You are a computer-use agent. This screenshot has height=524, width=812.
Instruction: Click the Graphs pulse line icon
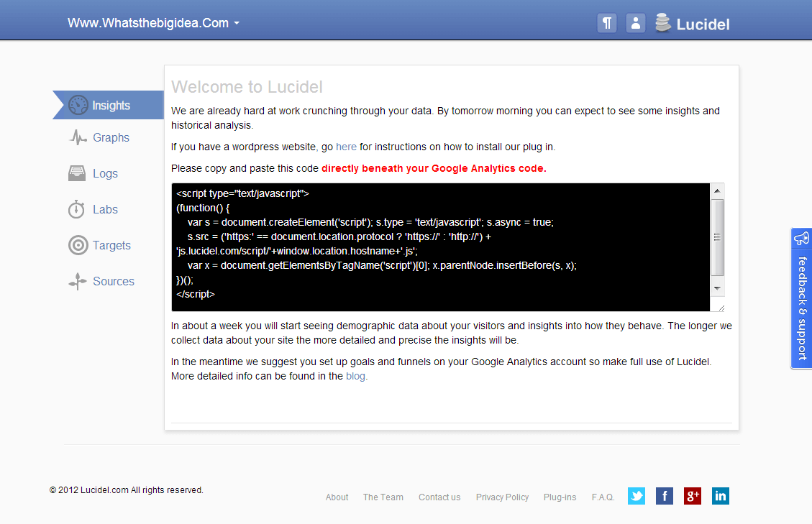click(x=78, y=138)
